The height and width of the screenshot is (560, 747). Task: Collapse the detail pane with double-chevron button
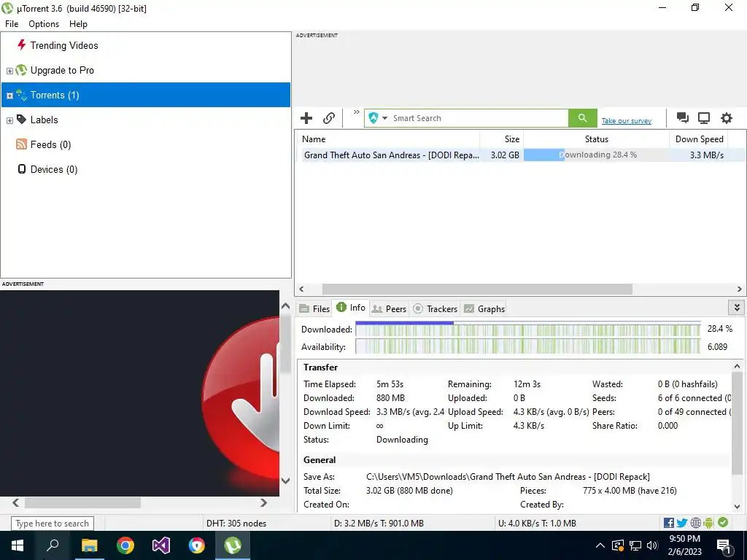pos(737,308)
